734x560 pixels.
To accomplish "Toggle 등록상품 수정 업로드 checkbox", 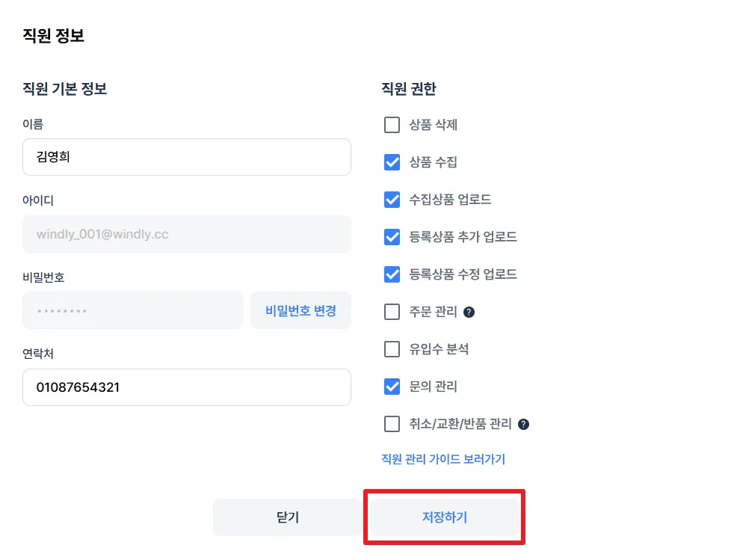I will pyautogui.click(x=392, y=274).
